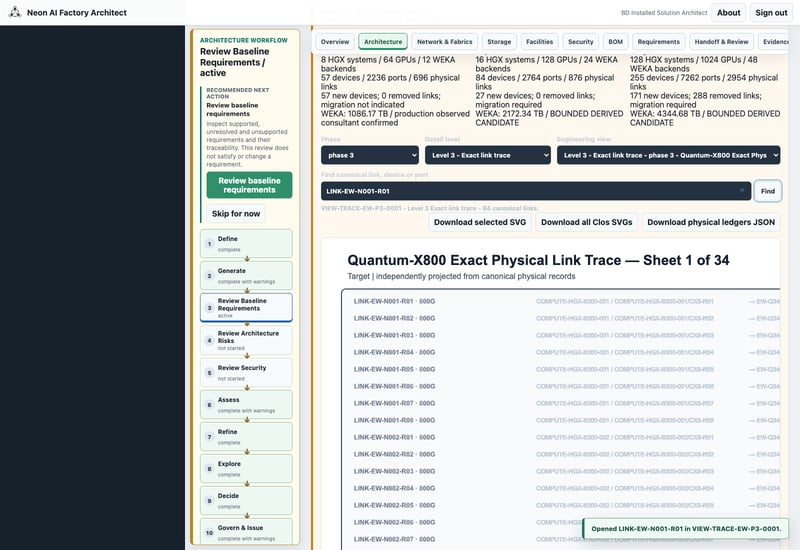
Task: Click the step number 6 badge beside Assess
Action: [209, 405]
